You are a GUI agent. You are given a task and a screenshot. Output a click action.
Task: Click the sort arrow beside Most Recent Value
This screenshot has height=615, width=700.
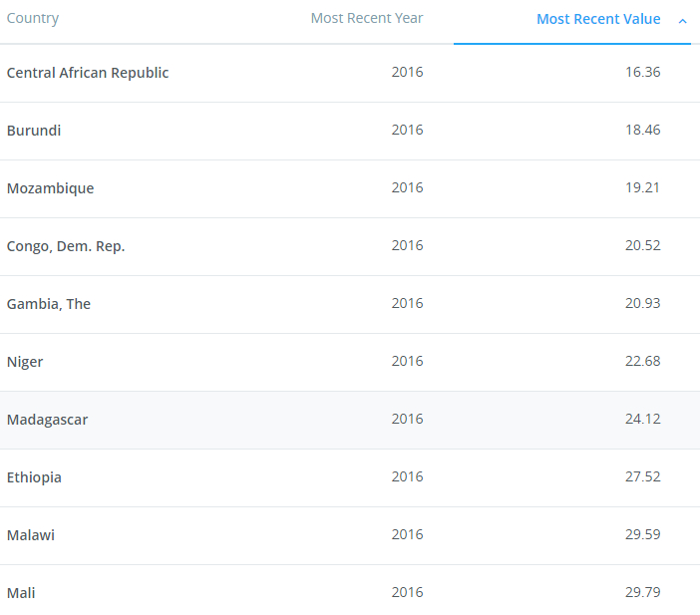coord(682,20)
